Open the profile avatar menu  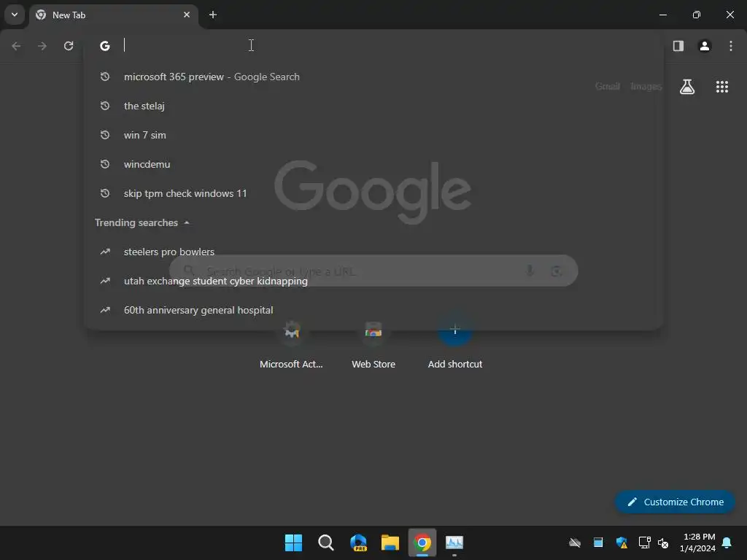[704, 46]
